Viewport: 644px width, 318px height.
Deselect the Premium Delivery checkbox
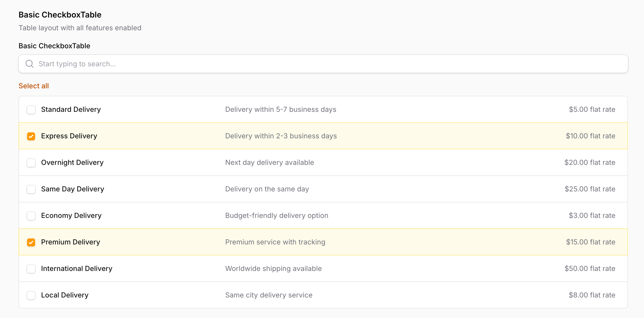pyautogui.click(x=31, y=242)
